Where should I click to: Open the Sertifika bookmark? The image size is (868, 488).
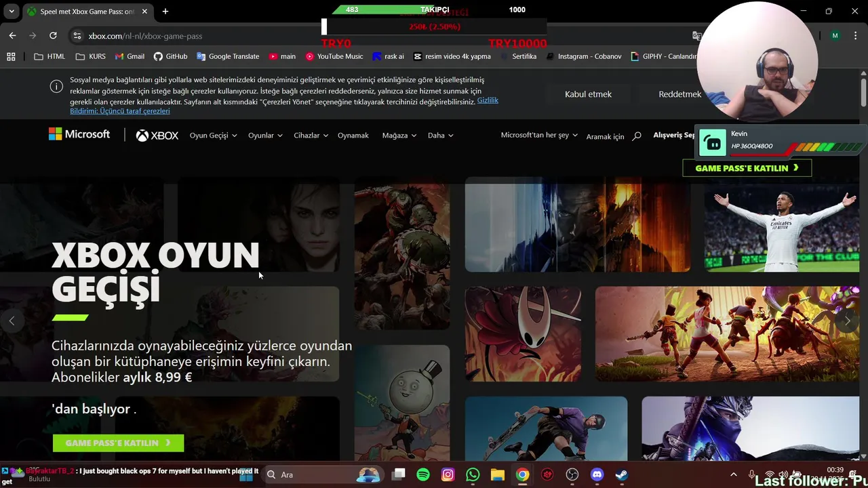(518, 56)
